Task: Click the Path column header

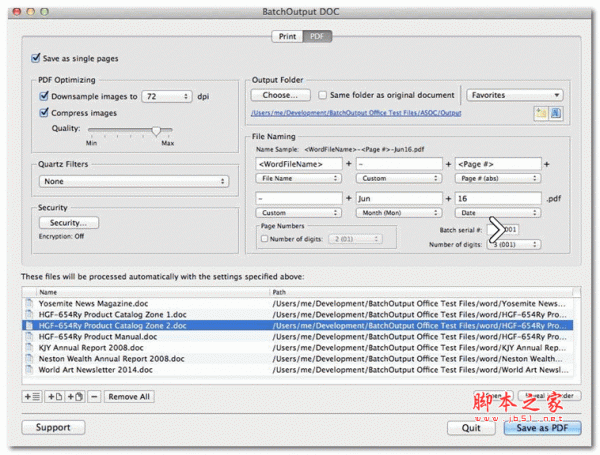Action: point(421,292)
